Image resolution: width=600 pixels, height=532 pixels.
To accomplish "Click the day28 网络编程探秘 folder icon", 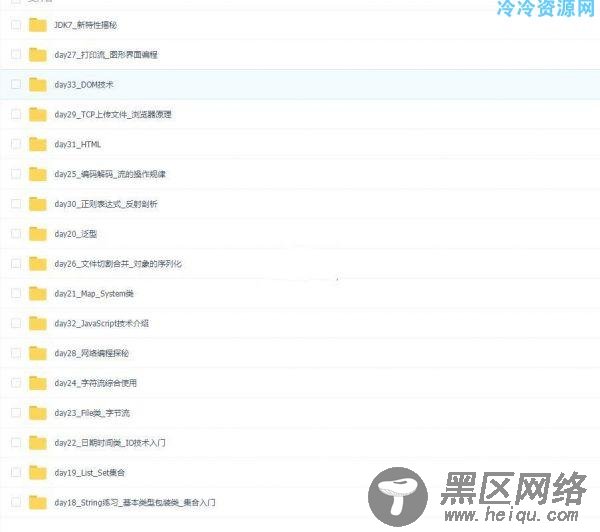I will click(38, 353).
